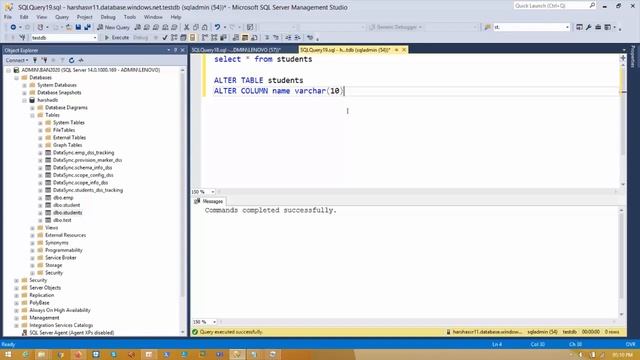Switch to the SQLQuery18.sql tab
The width and height of the screenshot is (640, 360).
[x=236, y=50]
